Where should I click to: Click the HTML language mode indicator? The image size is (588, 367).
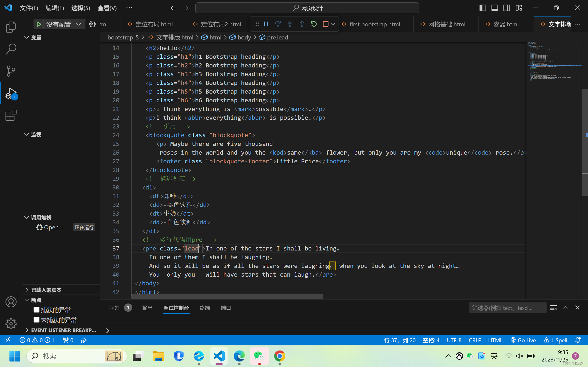click(x=495, y=340)
